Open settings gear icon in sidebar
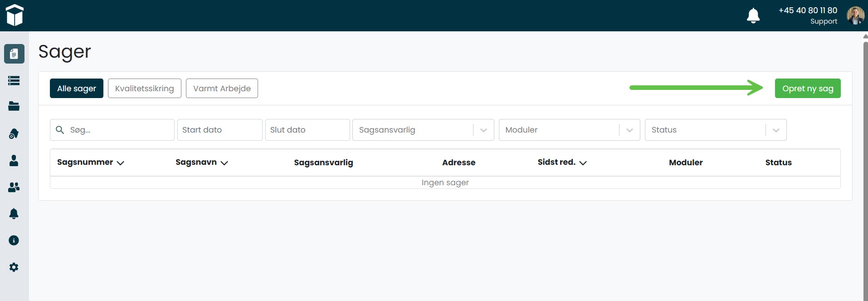 (14, 267)
